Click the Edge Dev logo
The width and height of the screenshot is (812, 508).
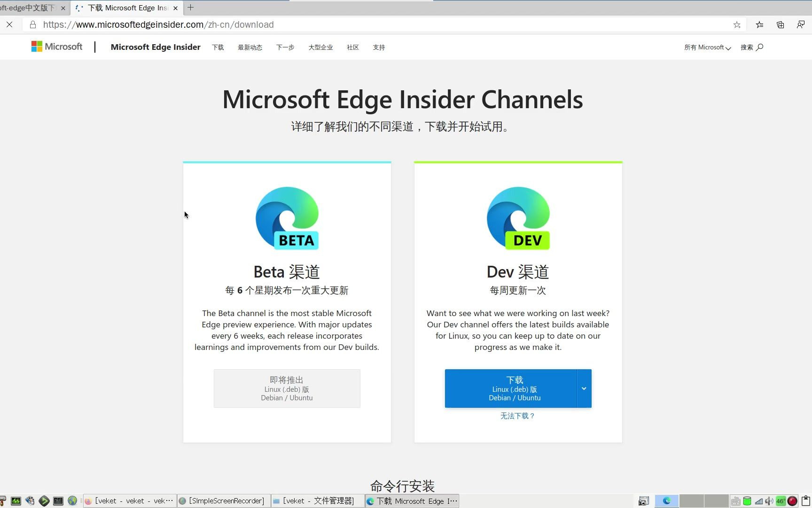[518, 218]
